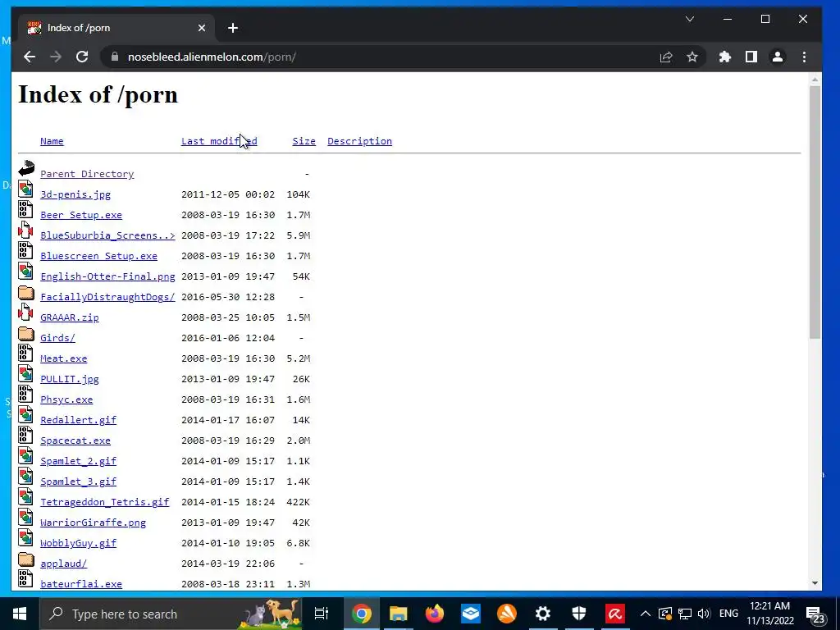The height and width of the screenshot is (630, 840).
Task: Select the Index of /porn tab
Action: [x=115, y=28]
